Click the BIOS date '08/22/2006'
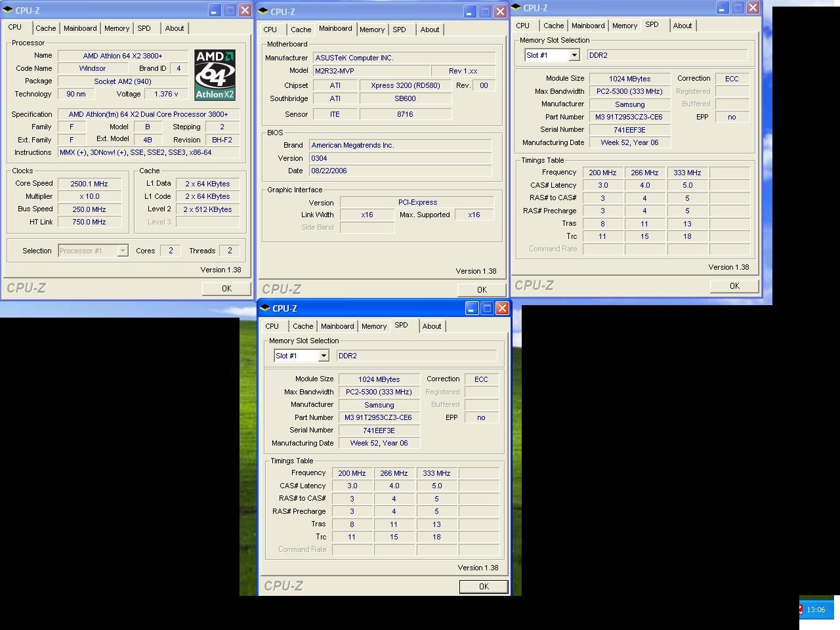 coord(400,171)
